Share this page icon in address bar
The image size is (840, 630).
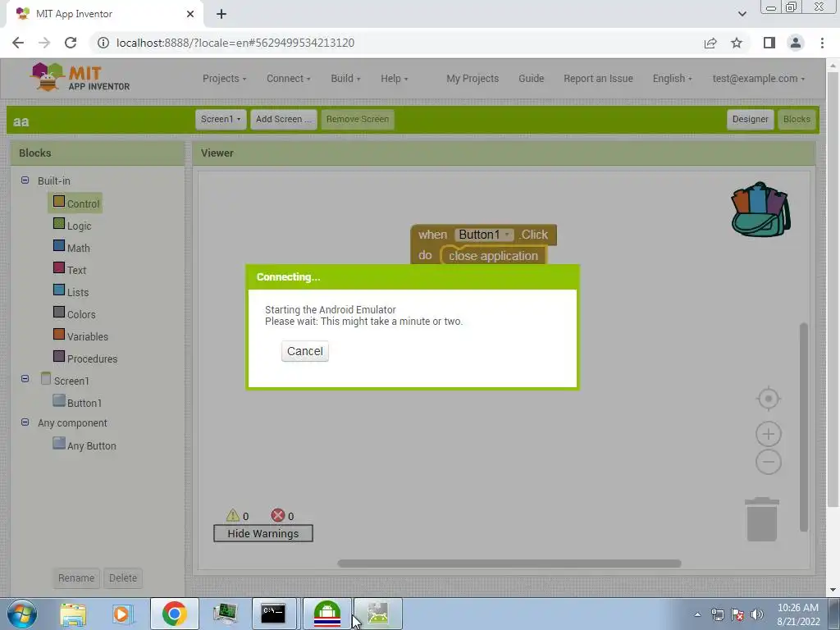coord(710,43)
